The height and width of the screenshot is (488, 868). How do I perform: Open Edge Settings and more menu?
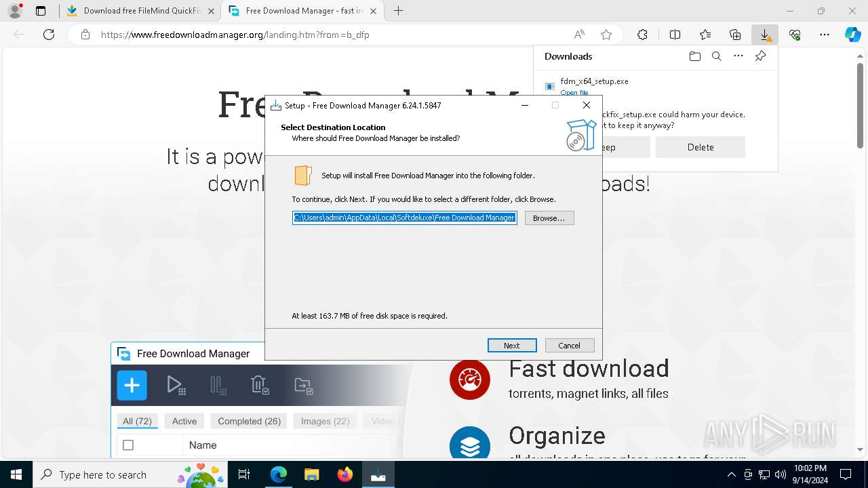coord(825,35)
